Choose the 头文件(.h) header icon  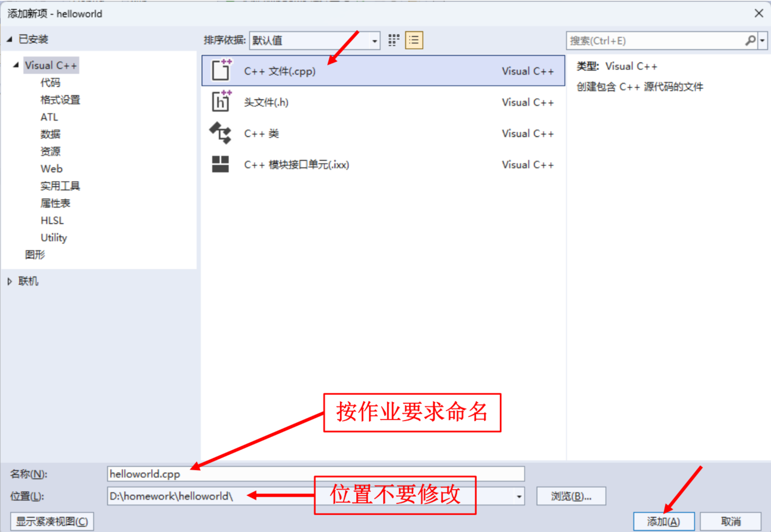pyautogui.click(x=221, y=101)
